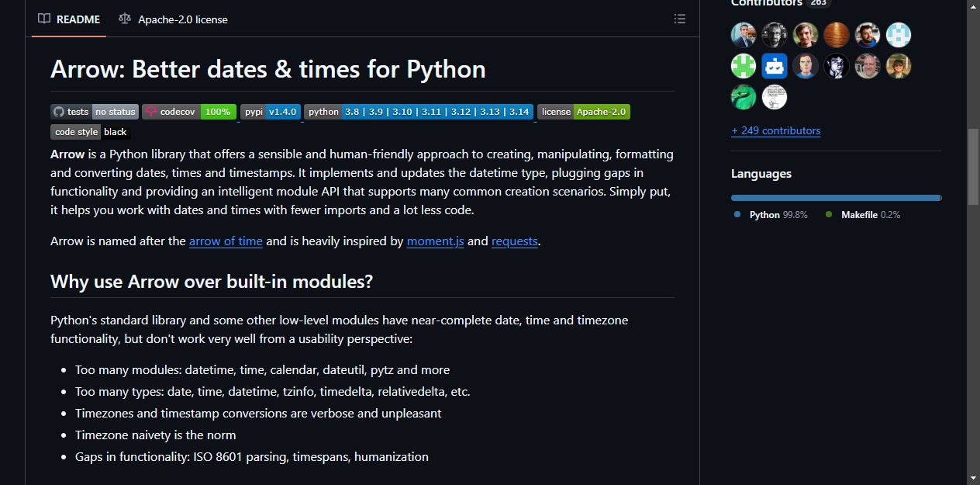Open avatar of long-haired man on green background
980x485 pixels.
[806, 35]
